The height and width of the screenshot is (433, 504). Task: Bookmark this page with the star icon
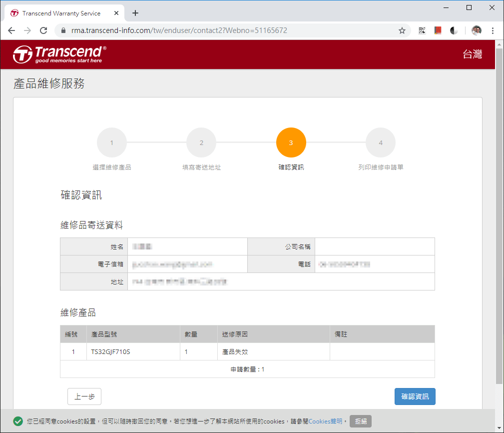tap(402, 30)
